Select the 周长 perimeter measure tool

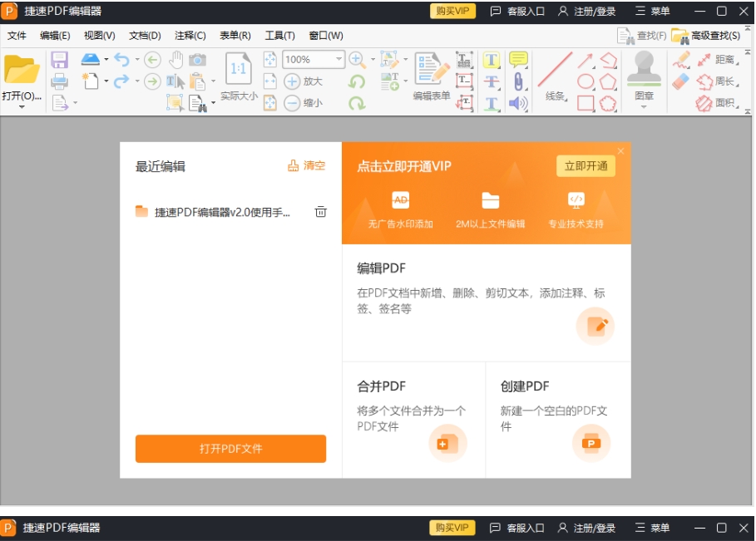[718, 81]
